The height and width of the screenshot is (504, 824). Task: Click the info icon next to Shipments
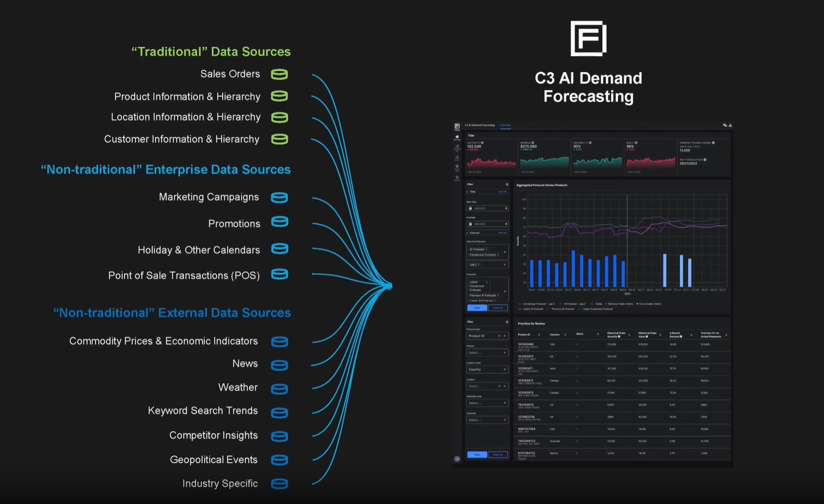(482, 143)
